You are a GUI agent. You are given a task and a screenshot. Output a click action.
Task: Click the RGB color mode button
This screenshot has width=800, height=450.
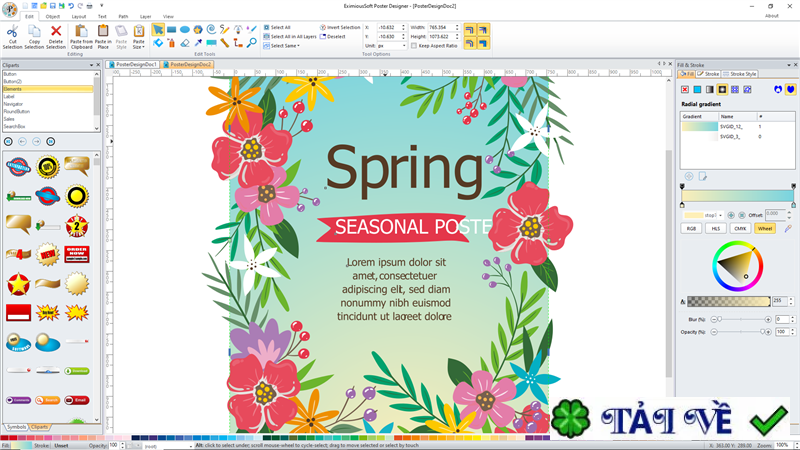click(691, 229)
